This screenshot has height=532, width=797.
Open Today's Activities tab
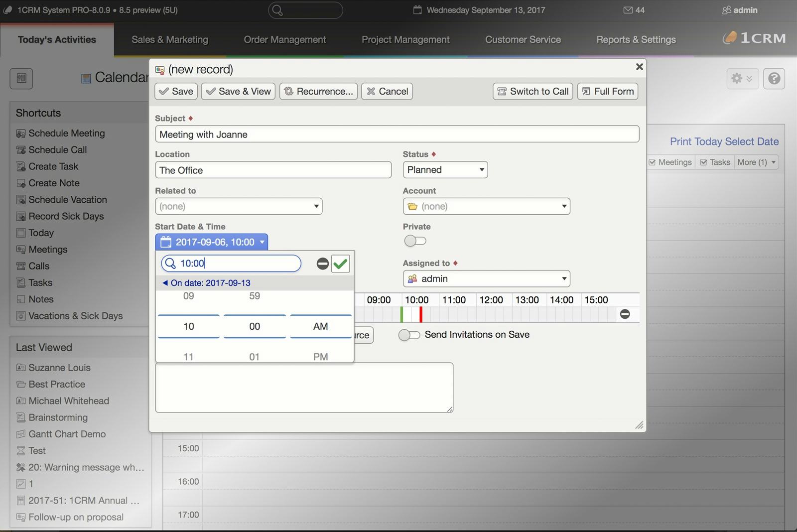point(57,39)
